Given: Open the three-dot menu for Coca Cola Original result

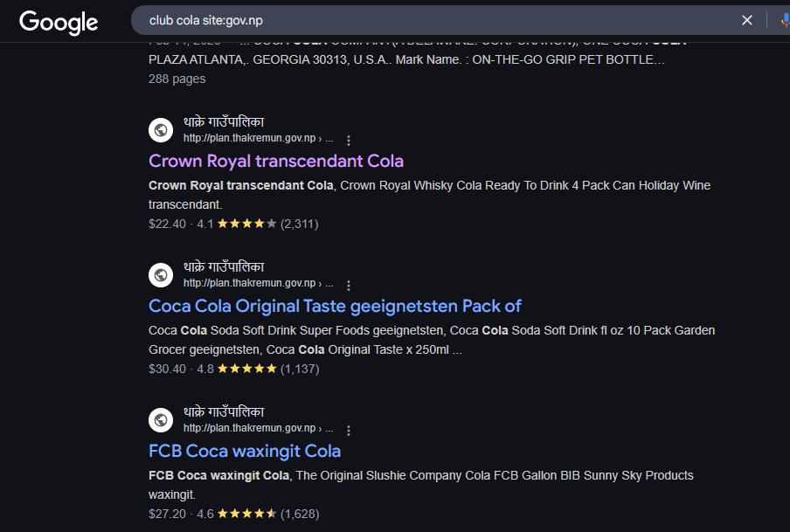Looking at the screenshot, I should pyautogui.click(x=349, y=285).
